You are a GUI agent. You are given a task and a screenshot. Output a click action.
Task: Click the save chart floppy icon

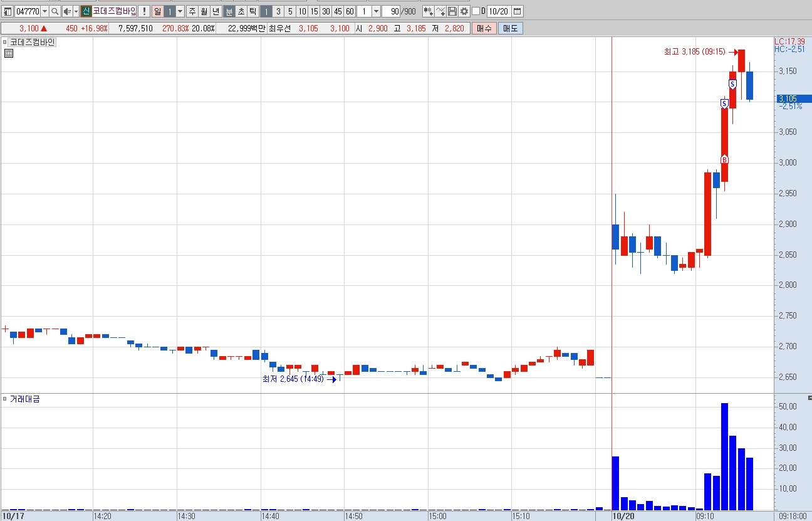coord(452,11)
